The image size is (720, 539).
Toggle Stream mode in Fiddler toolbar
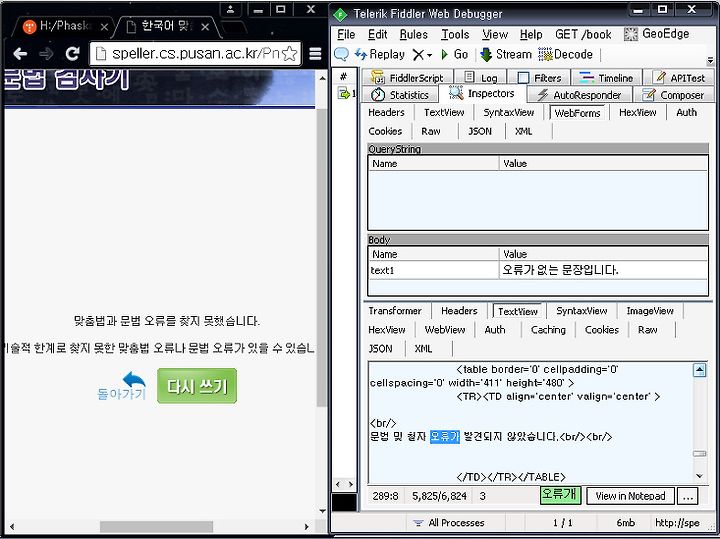[x=507, y=55]
